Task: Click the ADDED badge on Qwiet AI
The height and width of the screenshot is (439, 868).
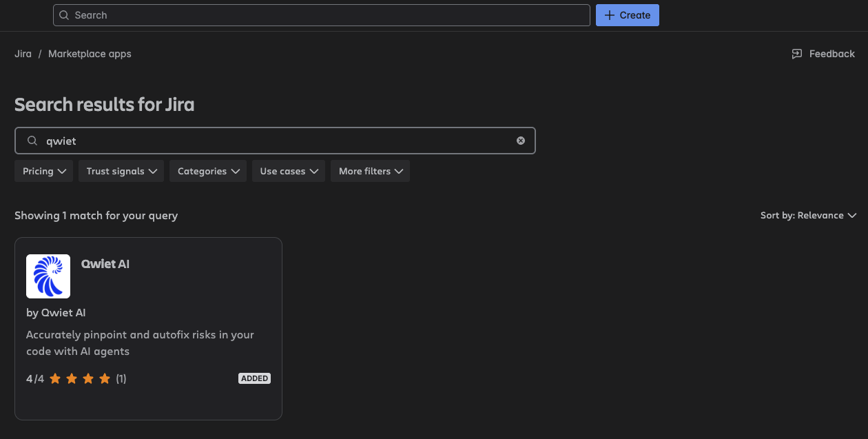Action: 254,378
